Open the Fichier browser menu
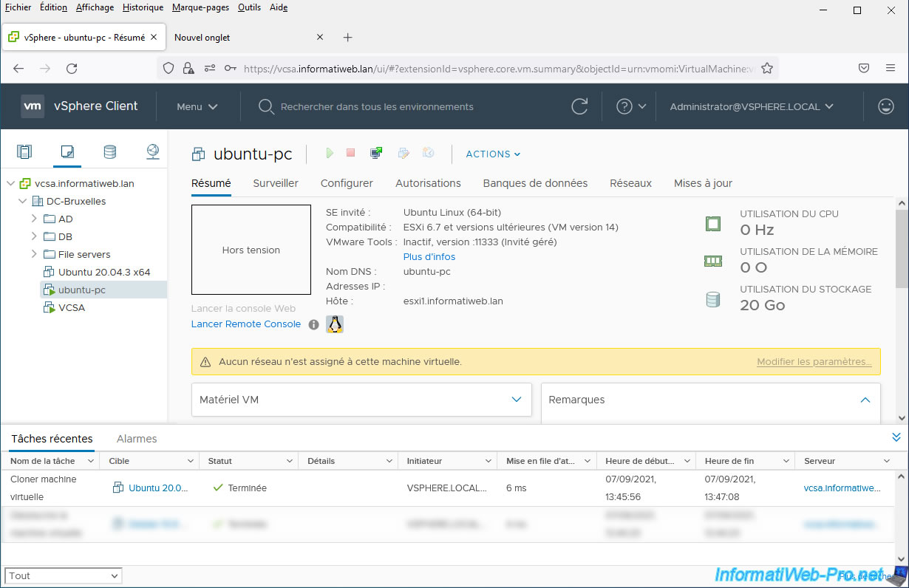The width and height of the screenshot is (909, 588). [x=18, y=7]
